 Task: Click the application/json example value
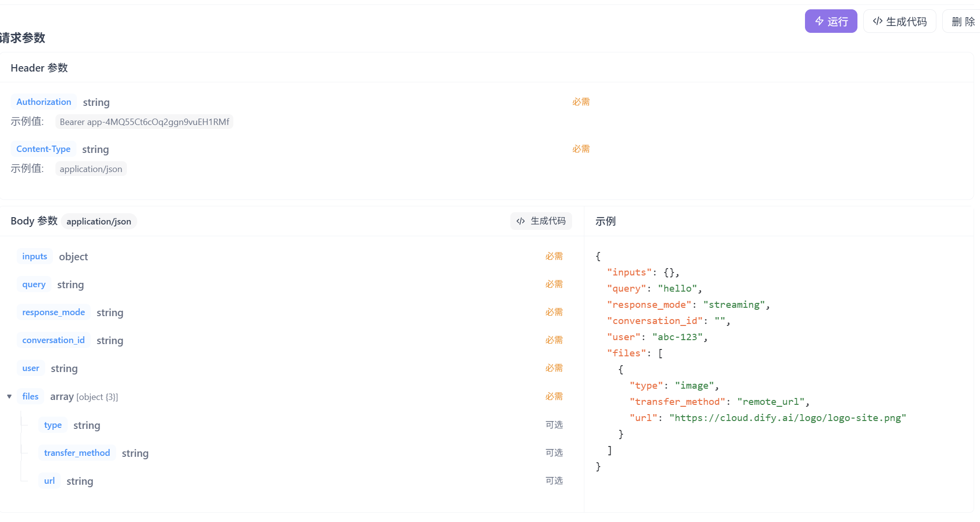[x=91, y=169]
